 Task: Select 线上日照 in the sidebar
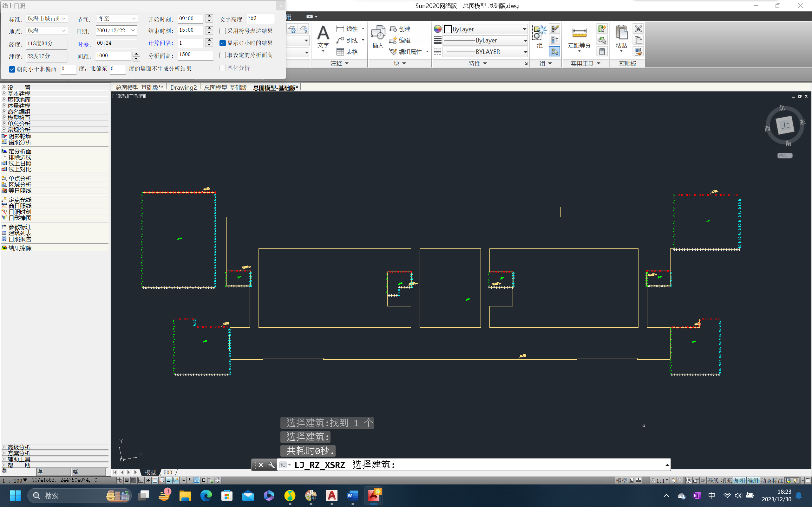coord(20,163)
